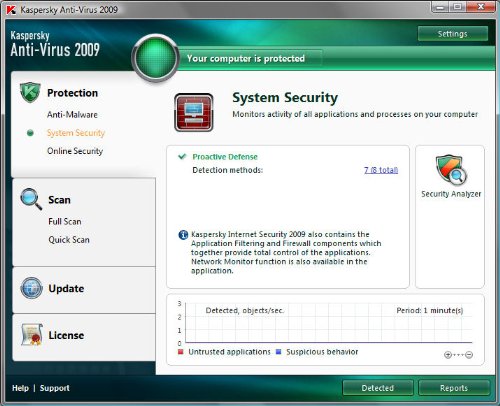500x406 pixels.
Task: Click the blue Suspicious behavior legend swatch
Action: coord(279,352)
